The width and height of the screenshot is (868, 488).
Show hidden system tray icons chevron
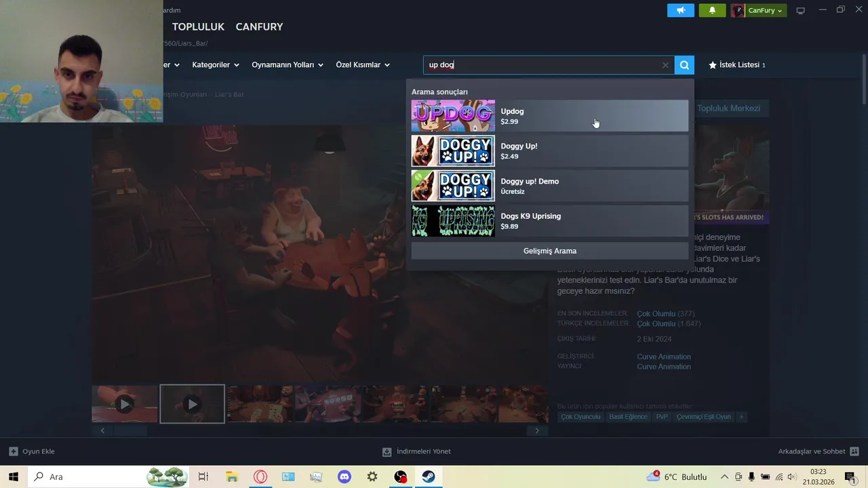click(x=724, y=477)
